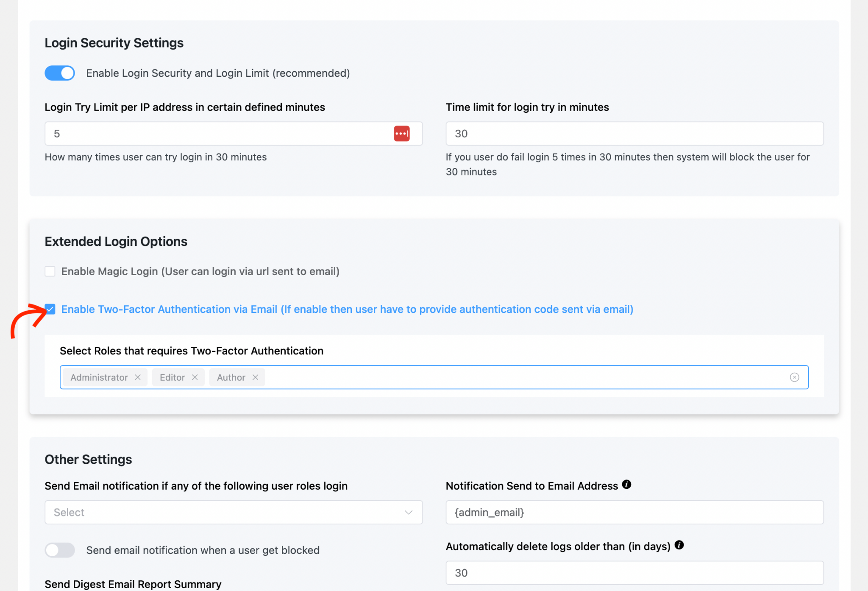Remove the Editor role tag
Viewport: 868px width, 591px height.
click(195, 377)
